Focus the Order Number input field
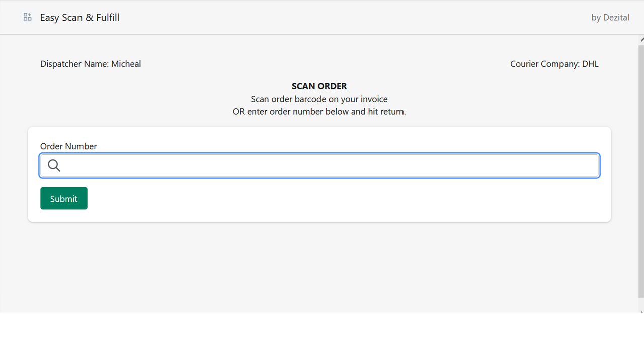Image resolution: width=644 pixels, height=362 pixels. click(319, 165)
